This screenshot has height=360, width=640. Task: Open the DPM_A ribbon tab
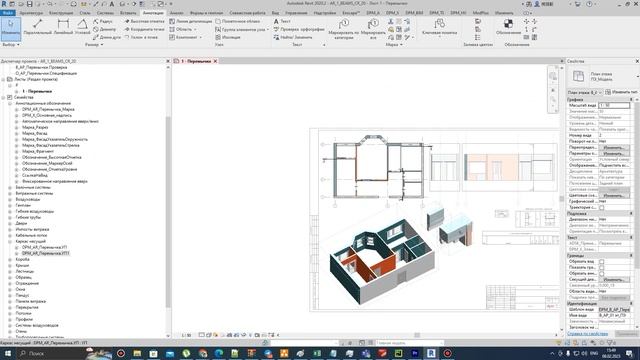click(373, 13)
